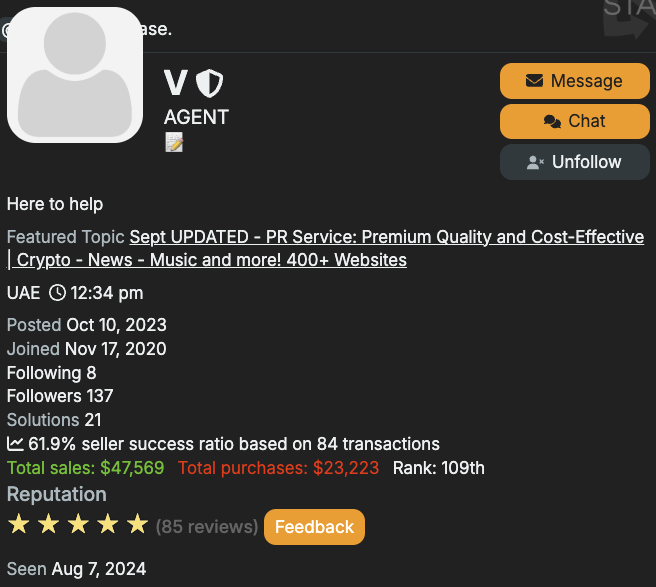Screen dimensions: 656x587
Task: Click the speech bubbles icon in Chat button
Action: tap(552, 121)
